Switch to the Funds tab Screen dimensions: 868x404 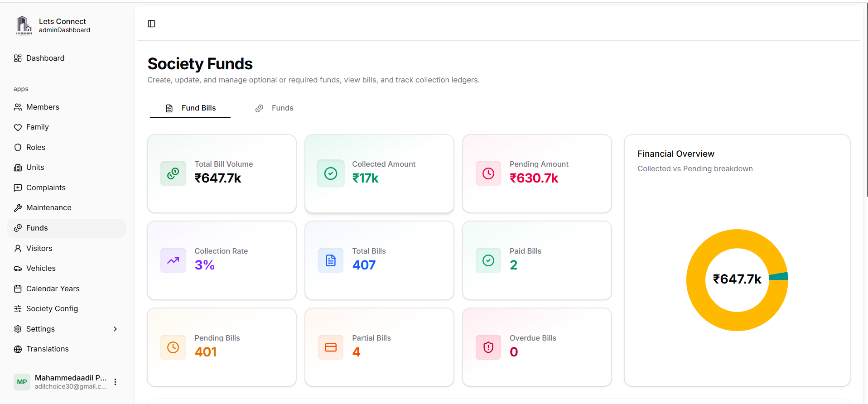pyautogui.click(x=274, y=108)
